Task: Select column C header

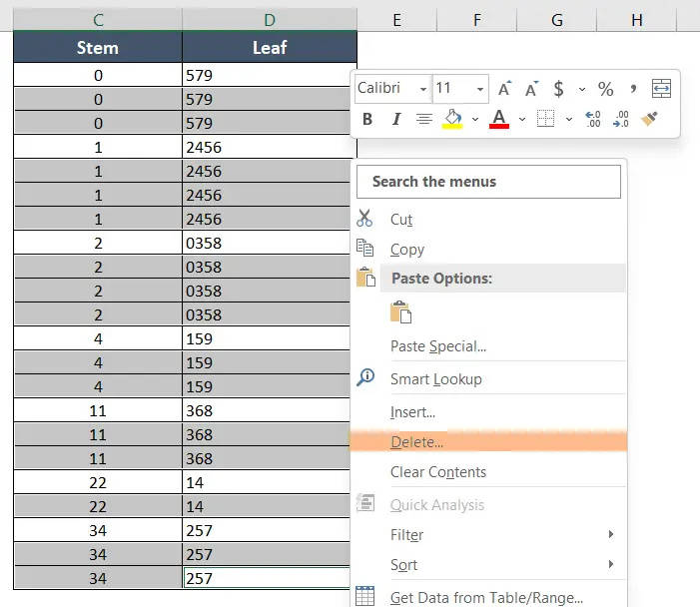Action: tap(98, 20)
